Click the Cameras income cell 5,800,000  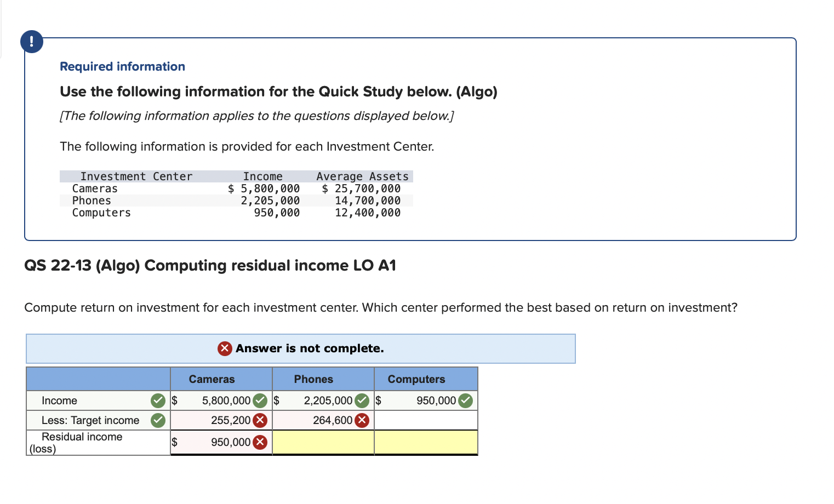click(x=221, y=400)
